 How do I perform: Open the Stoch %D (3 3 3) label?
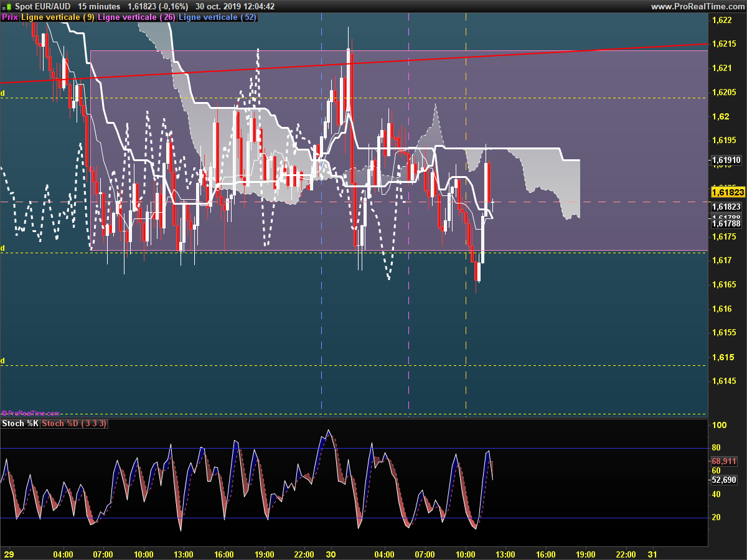75,424
